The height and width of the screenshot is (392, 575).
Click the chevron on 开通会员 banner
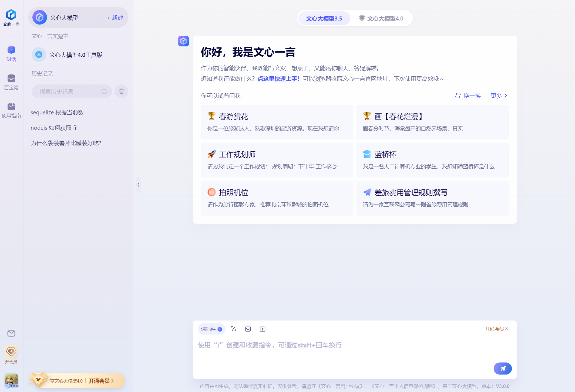[x=113, y=381]
